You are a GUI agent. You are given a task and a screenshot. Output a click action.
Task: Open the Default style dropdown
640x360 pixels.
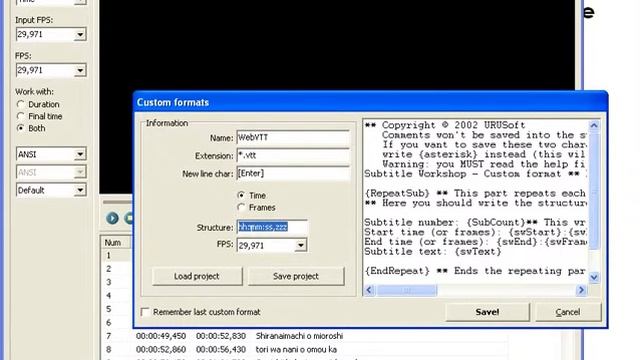click(80, 190)
